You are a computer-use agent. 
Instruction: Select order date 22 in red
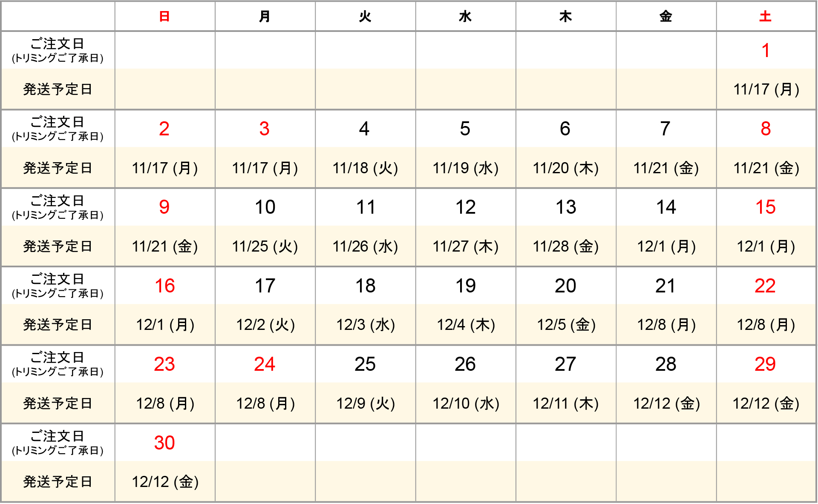tap(765, 286)
